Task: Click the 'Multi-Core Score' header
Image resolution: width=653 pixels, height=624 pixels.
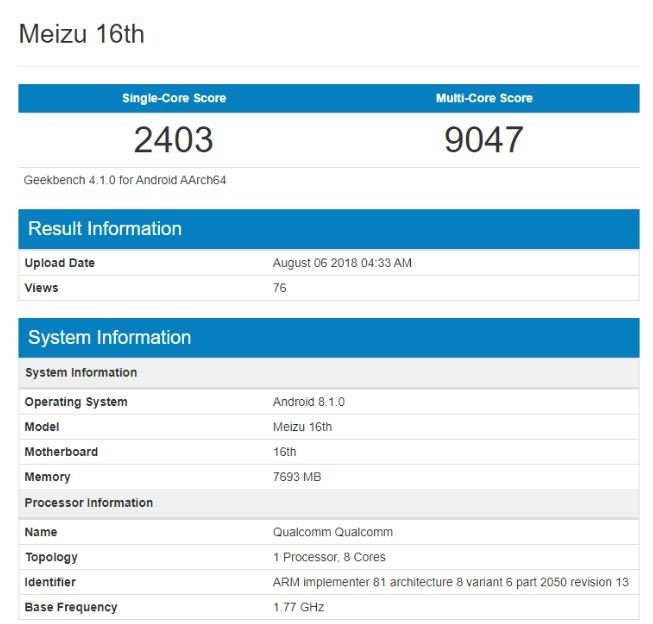Action: [x=484, y=98]
